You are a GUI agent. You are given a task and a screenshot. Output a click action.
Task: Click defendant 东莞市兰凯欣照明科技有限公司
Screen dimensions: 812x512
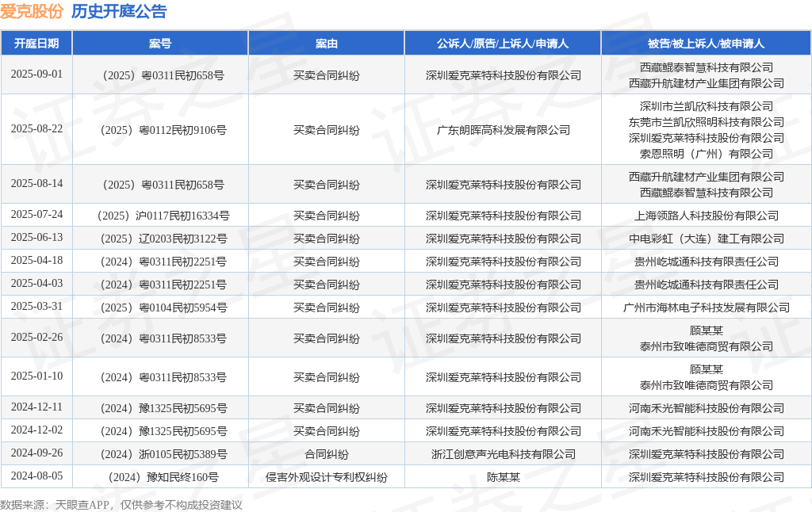click(x=707, y=122)
